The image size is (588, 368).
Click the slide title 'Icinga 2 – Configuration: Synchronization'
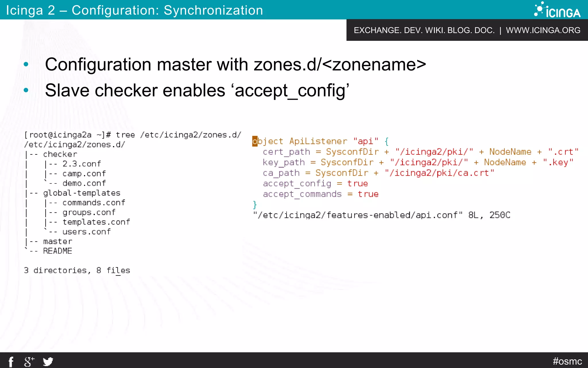pos(134,10)
